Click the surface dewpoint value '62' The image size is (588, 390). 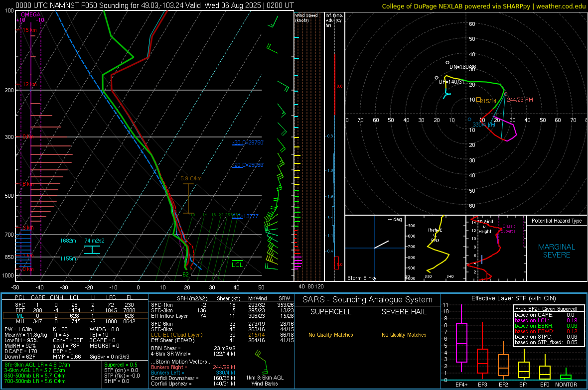click(185, 274)
